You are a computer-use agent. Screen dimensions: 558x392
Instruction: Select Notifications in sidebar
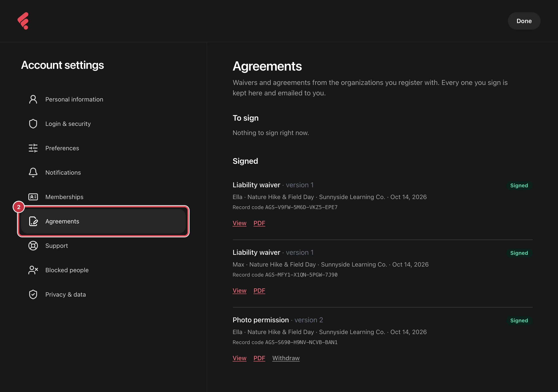tap(103, 172)
